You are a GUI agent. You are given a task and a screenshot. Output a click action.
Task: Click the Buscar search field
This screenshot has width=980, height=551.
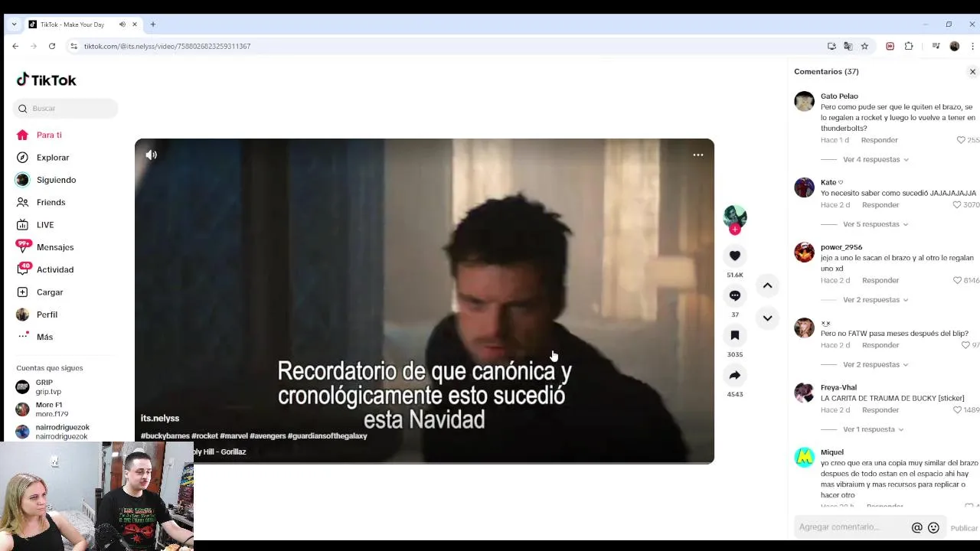tap(66, 109)
